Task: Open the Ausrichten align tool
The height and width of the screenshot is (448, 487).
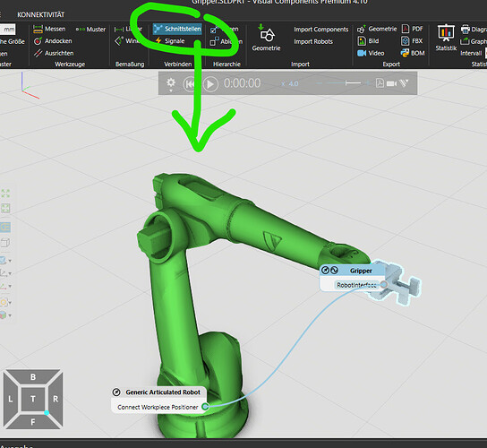Action: coord(54,53)
